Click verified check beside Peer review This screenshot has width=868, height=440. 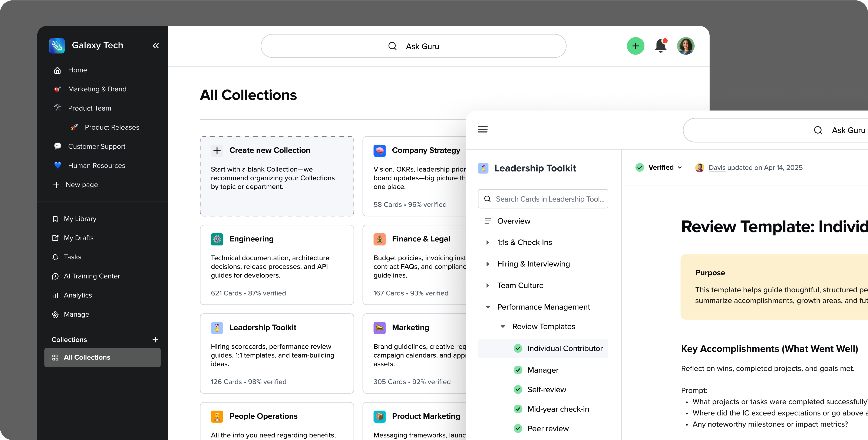click(518, 428)
